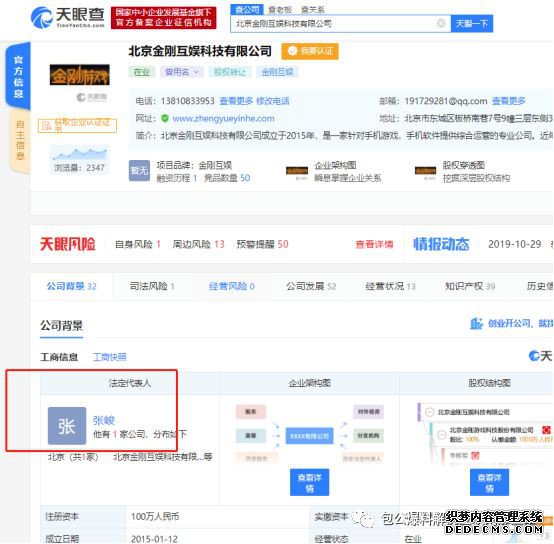Click 查看详情 under the 企业架构图 preview
This screenshot has width=554, height=544.
point(310,483)
